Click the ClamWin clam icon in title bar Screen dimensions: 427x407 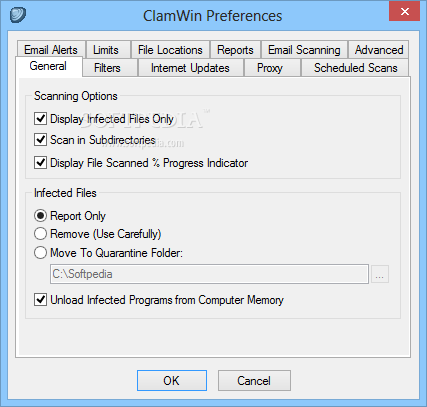tap(18, 15)
